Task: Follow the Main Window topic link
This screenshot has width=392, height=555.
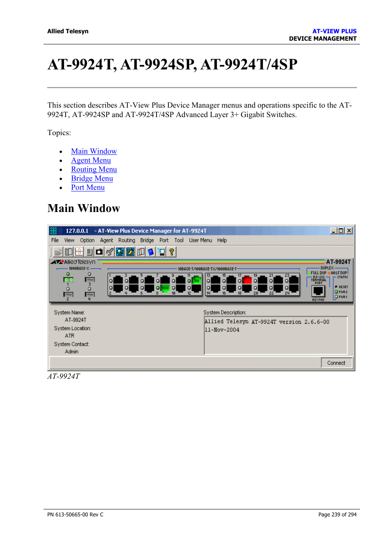Action: tap(94, 151)
